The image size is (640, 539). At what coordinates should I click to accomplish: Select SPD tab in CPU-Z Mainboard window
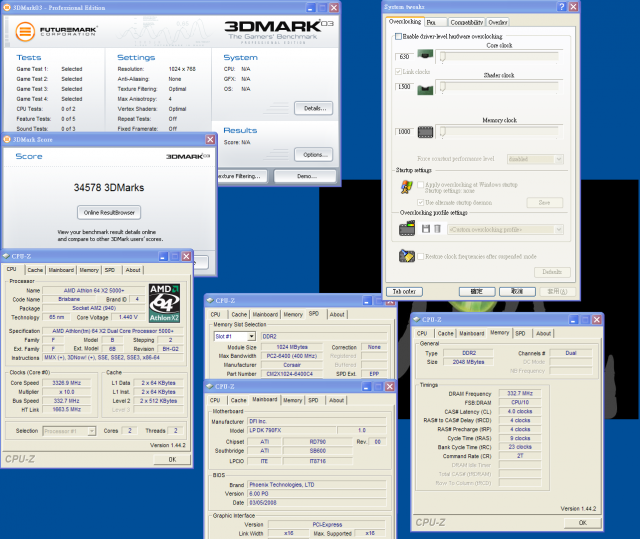click(x=313, y=400)
